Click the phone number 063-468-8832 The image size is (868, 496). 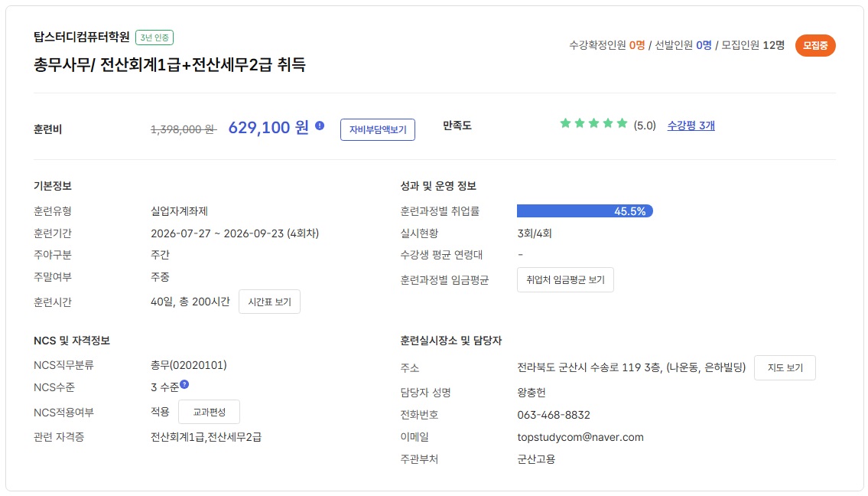[x=554, y=415]
